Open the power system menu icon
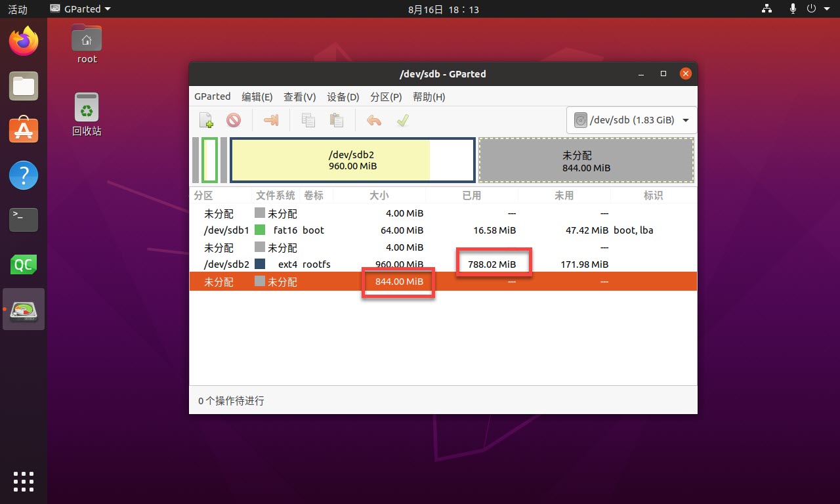Screen dimensions: 840x504 [x=811, y=9]
